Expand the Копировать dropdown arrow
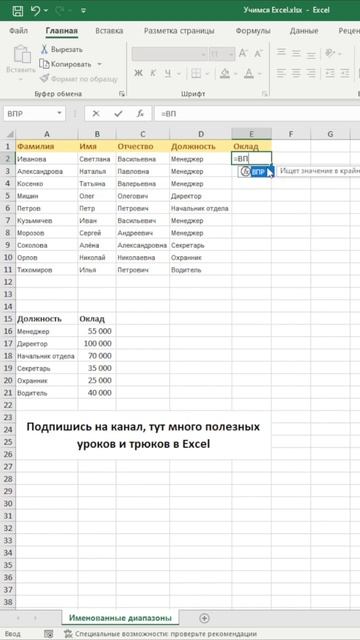Image resolution: width=360 pixels, height=640 pixels. 99,64
